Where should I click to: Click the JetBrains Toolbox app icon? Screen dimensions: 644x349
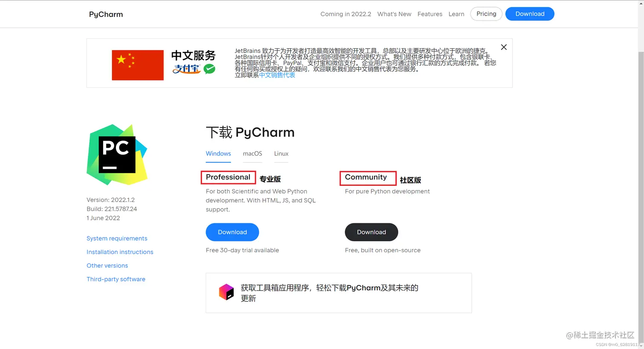[226, 292]
